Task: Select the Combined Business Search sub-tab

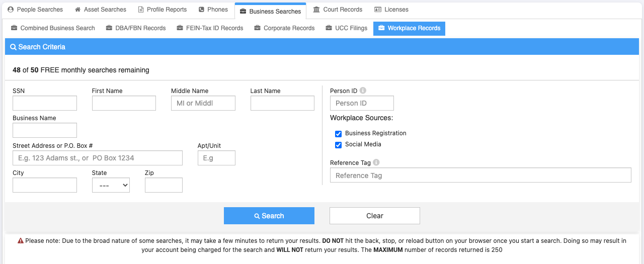Action: pyautogui.click(x=53, y=28)
